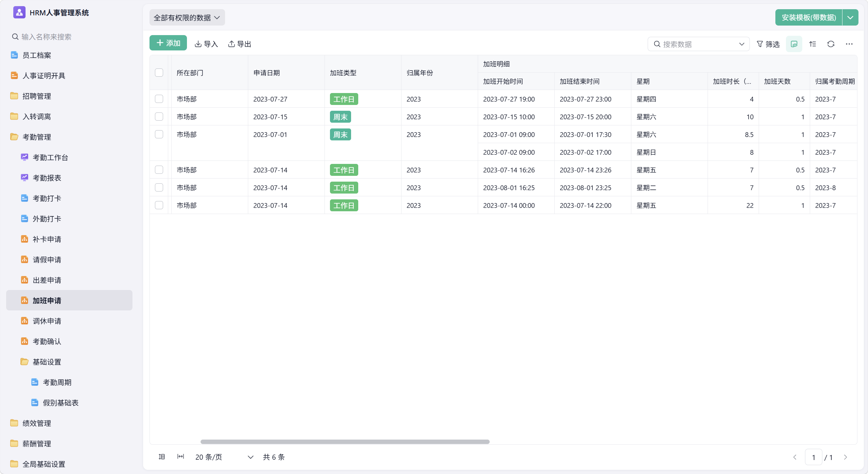
Task: Check the row dated 2023-07-27
Action: point(159,99)
